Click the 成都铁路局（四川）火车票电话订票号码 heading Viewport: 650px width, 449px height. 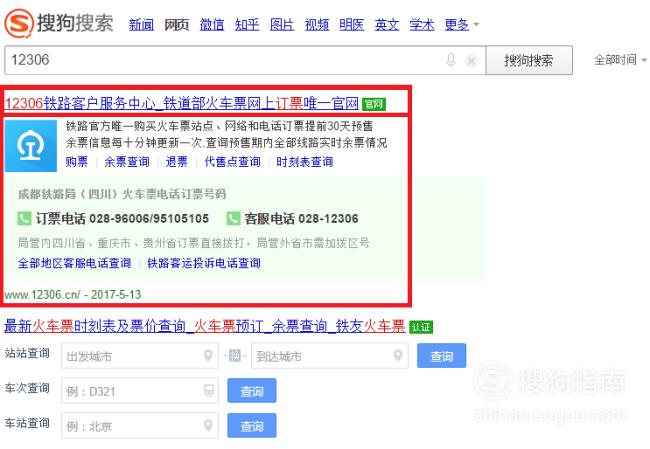(122, 194)
